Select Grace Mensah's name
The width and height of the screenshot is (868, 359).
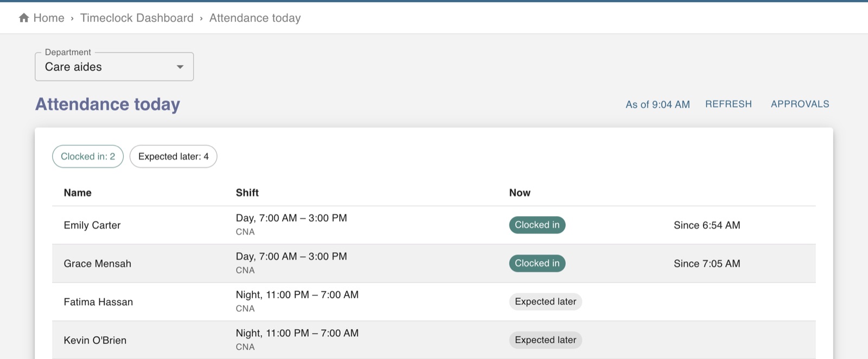click(x=98, y=263)
